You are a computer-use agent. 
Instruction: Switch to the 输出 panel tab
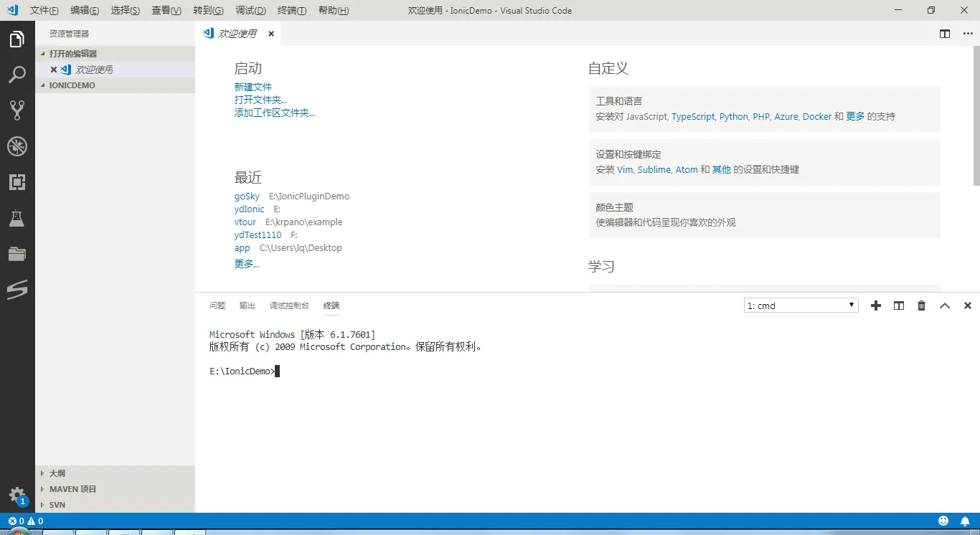coord(248,306)
